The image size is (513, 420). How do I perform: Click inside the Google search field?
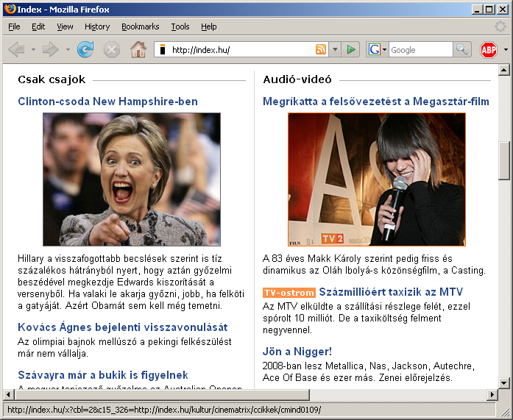[420, 50]
